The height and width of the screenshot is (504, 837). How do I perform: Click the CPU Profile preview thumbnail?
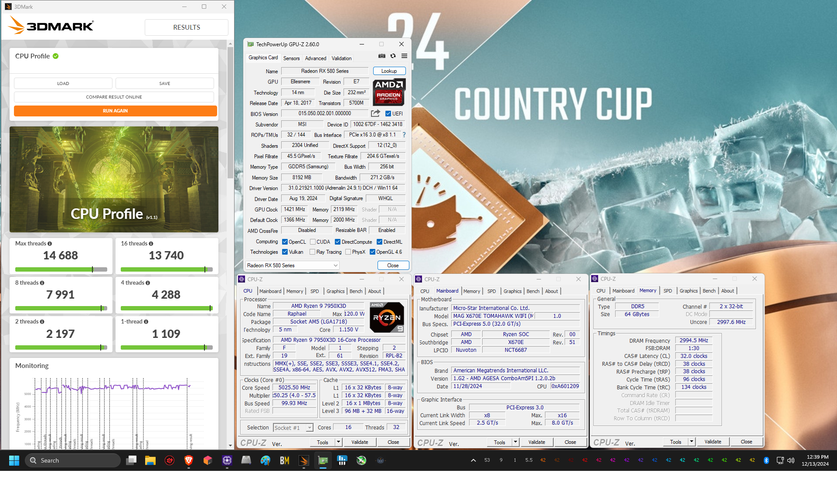pyautogui.click(x=114, y=179)
